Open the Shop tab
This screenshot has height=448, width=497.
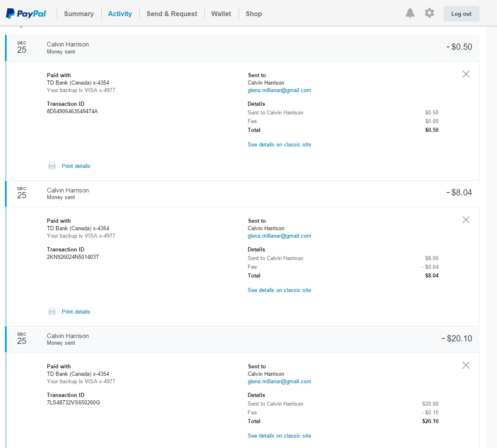pyautogui.click(x=254, y=14)
